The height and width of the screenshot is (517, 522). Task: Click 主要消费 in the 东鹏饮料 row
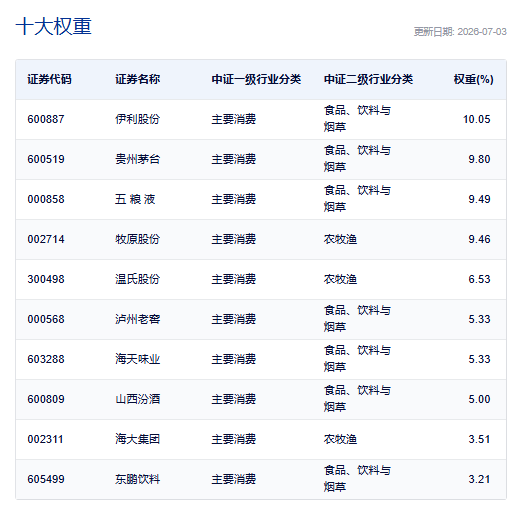point(234,479)
